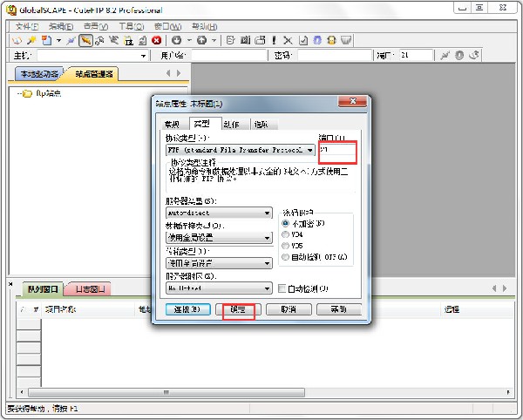Viewport: 523px width, 420px height.
Task: Click the exclamation mark toolbar icon
Action: tap(274, 40)
